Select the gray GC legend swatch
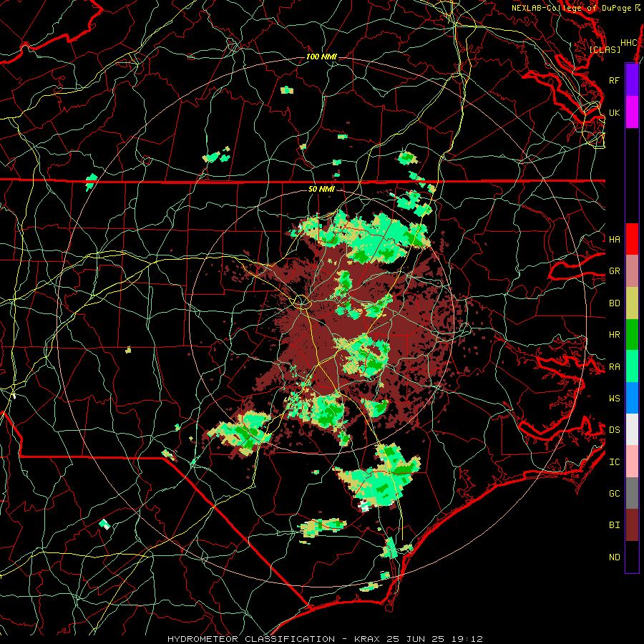Screen dimensions: 644x644 [x=632, y=493]
